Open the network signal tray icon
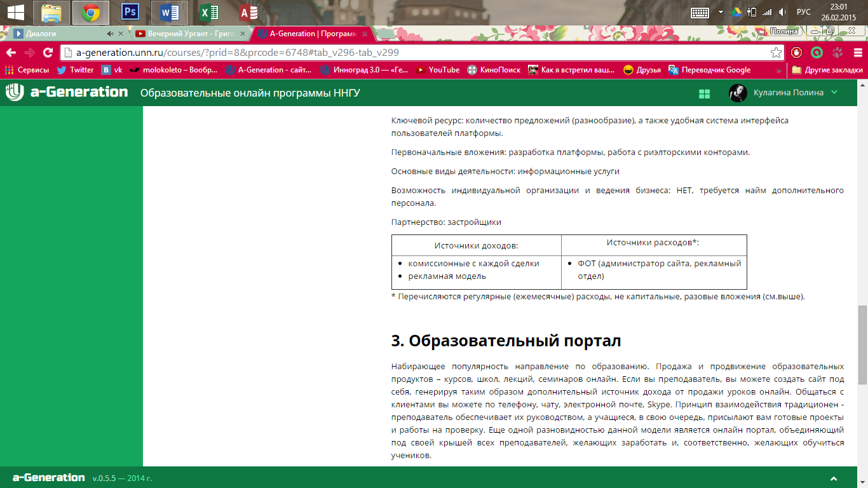Screen dimensions: 868x488 click(x=767, y=12)
